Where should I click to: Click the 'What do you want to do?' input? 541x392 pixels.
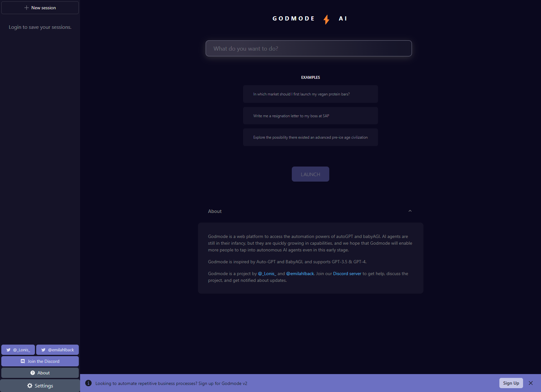click(309, 48)
